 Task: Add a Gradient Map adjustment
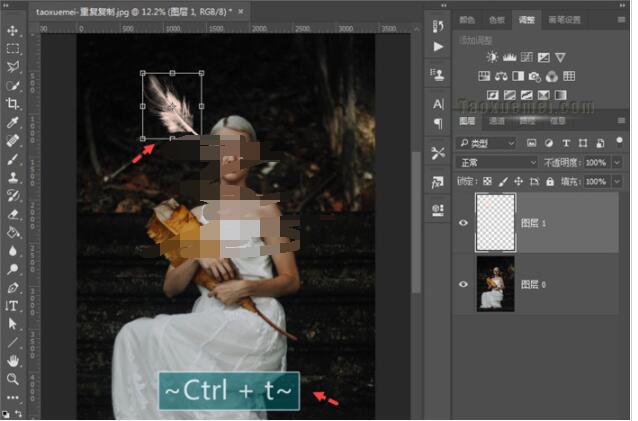(x=561, y=95)
